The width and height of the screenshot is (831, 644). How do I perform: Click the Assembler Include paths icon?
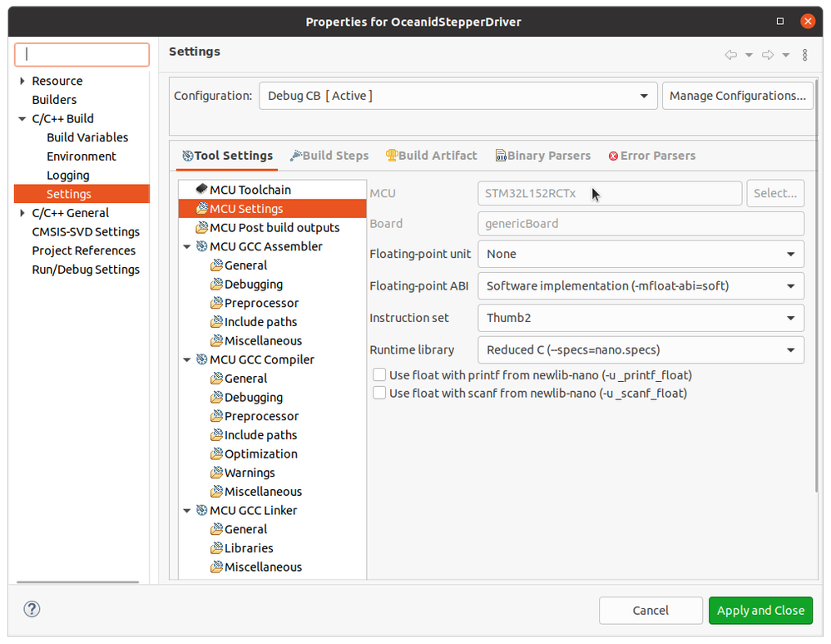[216, 322]
